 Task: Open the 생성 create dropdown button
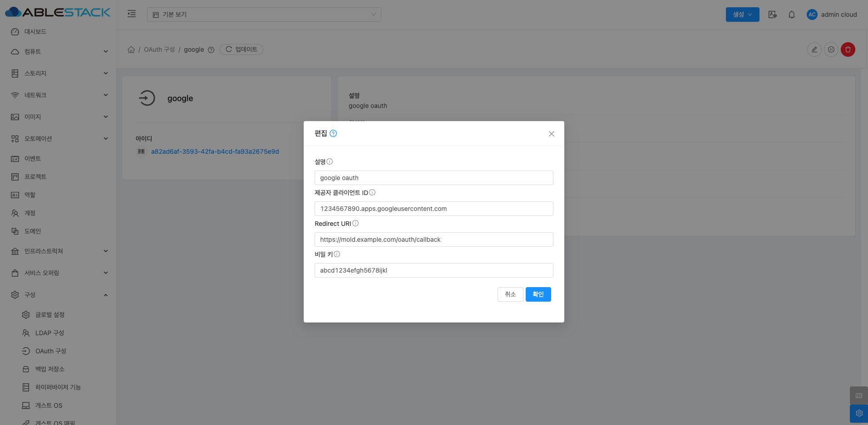(742, 15)
